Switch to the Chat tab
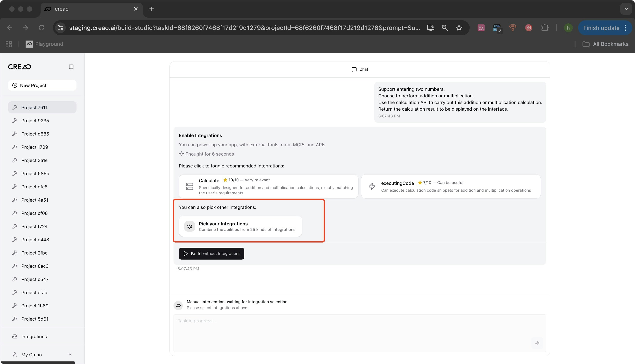The height and width of the screenshot is (364, 635). 359,69
